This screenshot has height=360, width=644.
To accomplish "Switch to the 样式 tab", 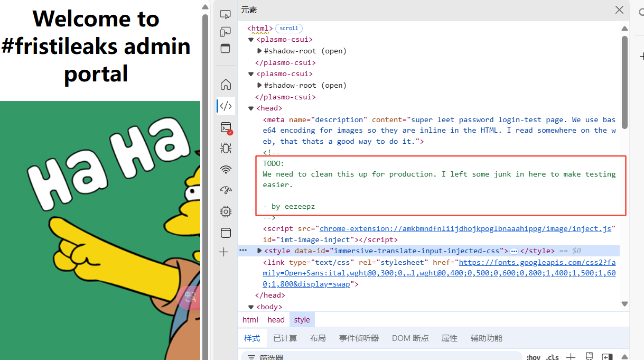I will (252, 338).
